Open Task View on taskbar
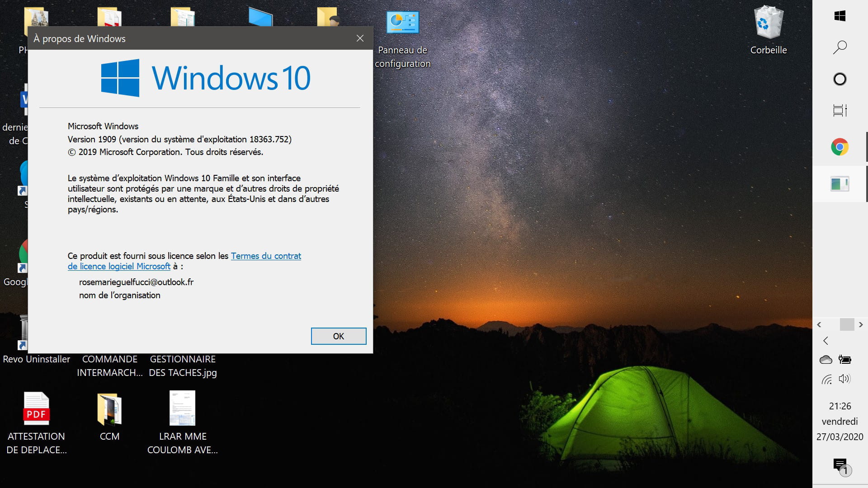Image resolution: width=868 pixels, height=488 pixels. 840,111
